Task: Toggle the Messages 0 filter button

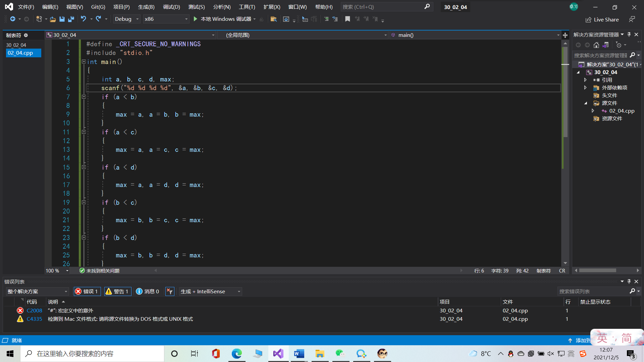Action: coord(148,291)
